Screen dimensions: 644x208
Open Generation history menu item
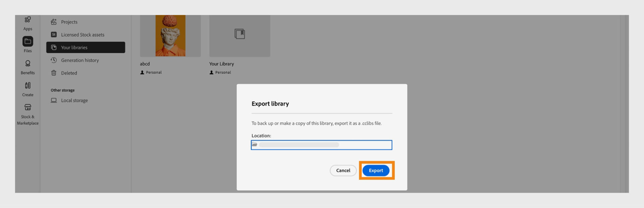pyautogui.click(x=86, y=60)
